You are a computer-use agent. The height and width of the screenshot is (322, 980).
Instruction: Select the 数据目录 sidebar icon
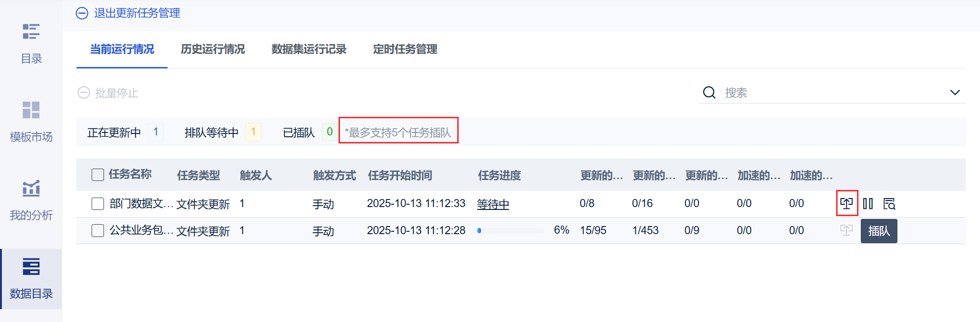coord(31,267)
